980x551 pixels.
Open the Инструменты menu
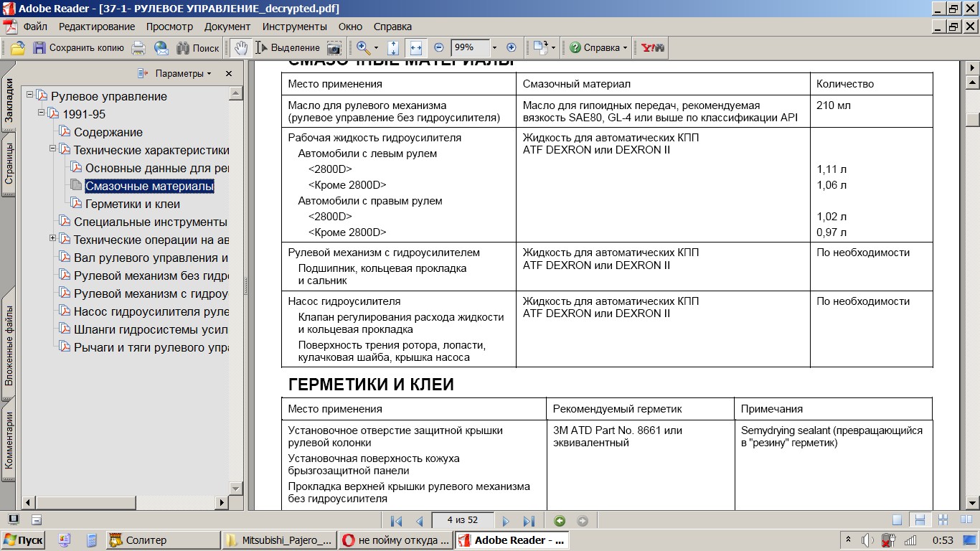coord(294,27)
